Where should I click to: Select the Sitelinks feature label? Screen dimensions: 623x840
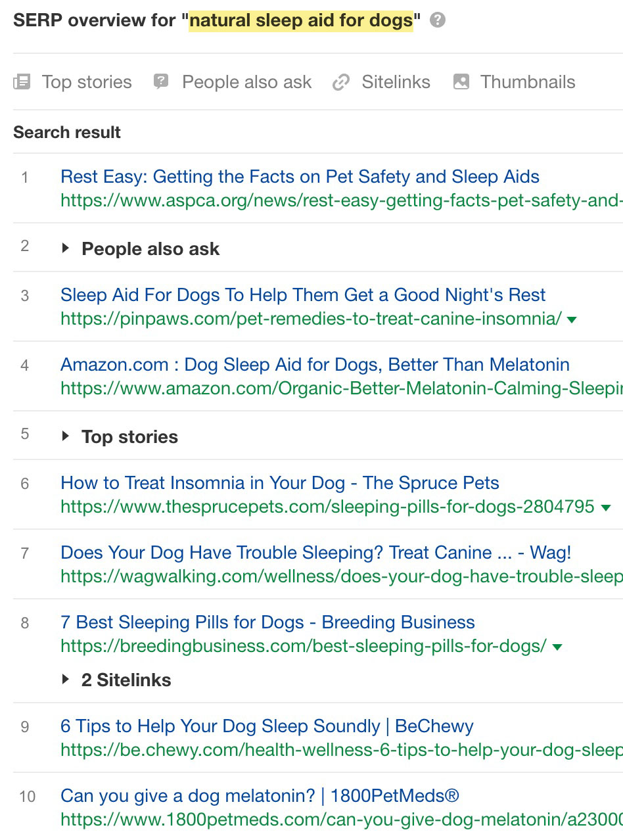pyautogui.click(x=396, y=82)
